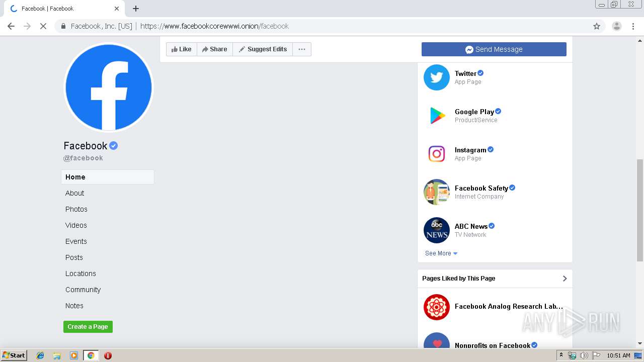Click the browser back arrow
This screenshot has height=362, width=644.
click(11, 26)
